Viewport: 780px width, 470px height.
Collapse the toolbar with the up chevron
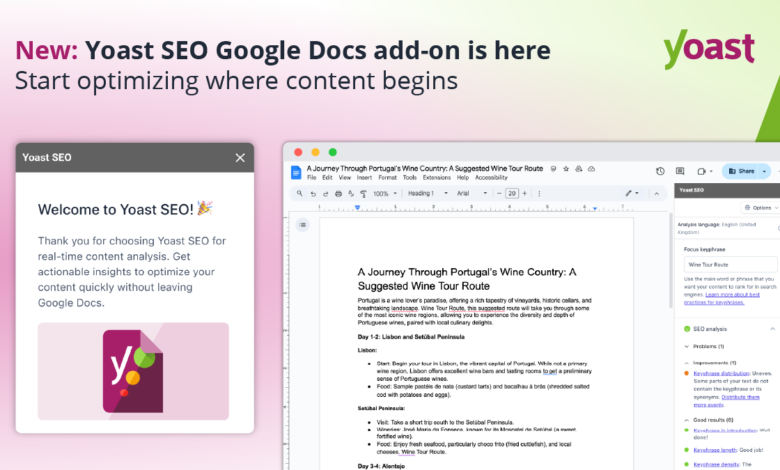tap(657, 193)
